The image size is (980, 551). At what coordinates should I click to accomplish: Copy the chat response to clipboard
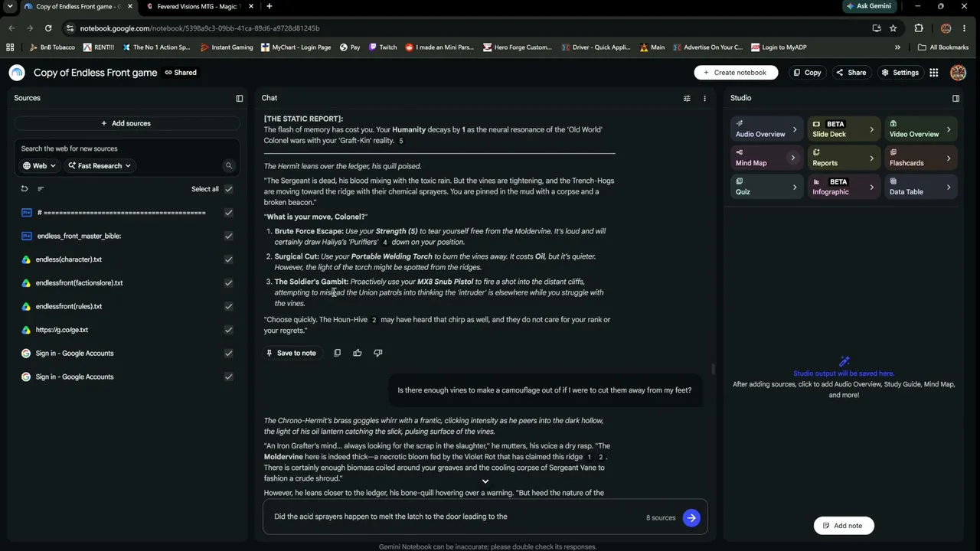pos(337,353)
